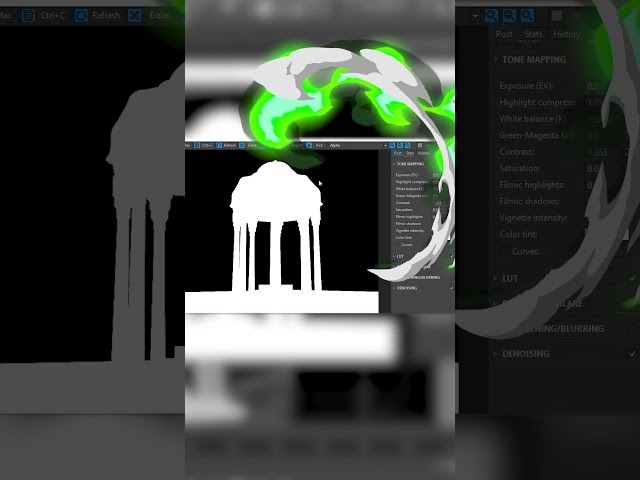
Task: Collapse TONE MAPPING in small center window
Action: tap(394, 164)
